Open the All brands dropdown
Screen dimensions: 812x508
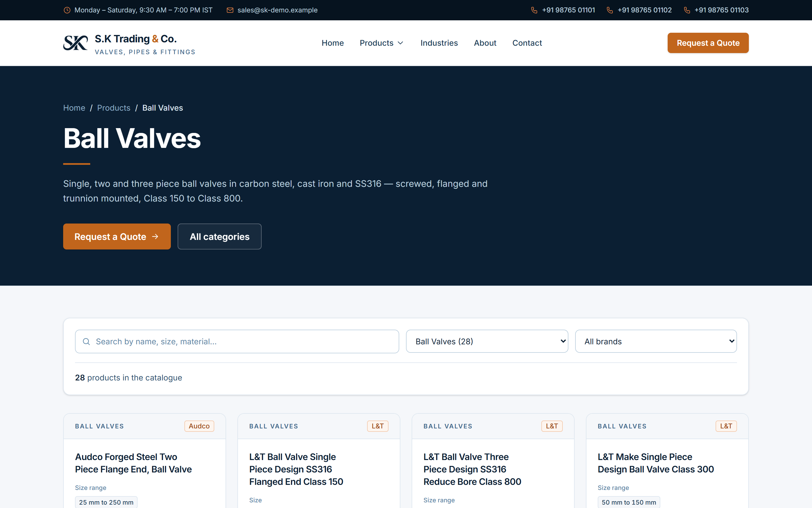[x=656, y=341]
